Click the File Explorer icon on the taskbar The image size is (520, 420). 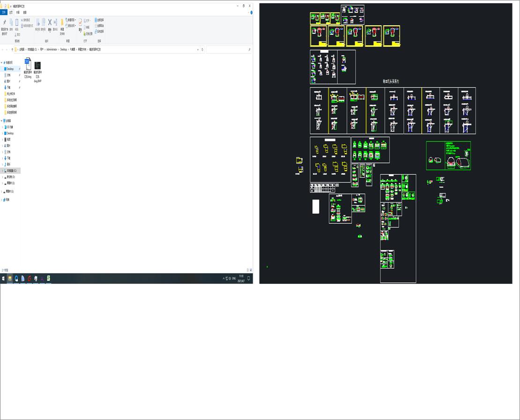[10, 279]
